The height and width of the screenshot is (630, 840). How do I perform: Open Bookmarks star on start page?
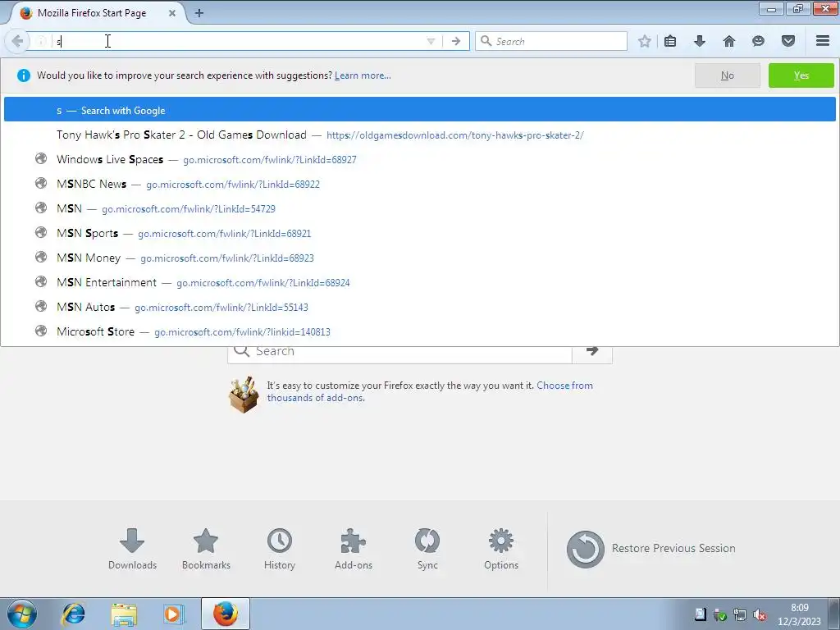[206, 549]
